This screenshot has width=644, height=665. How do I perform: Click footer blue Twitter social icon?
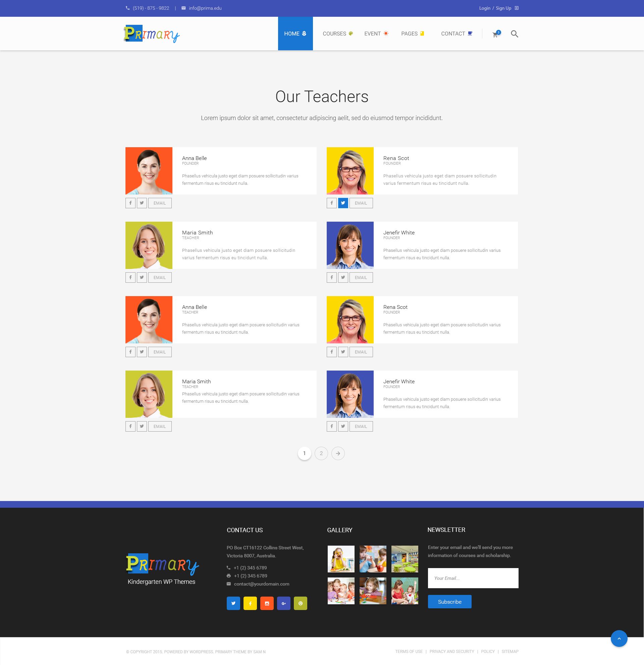233,603
